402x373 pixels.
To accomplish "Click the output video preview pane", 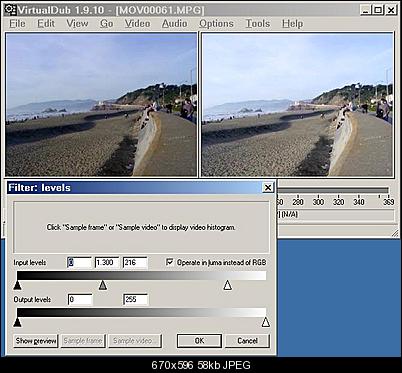I will point(297,104).
